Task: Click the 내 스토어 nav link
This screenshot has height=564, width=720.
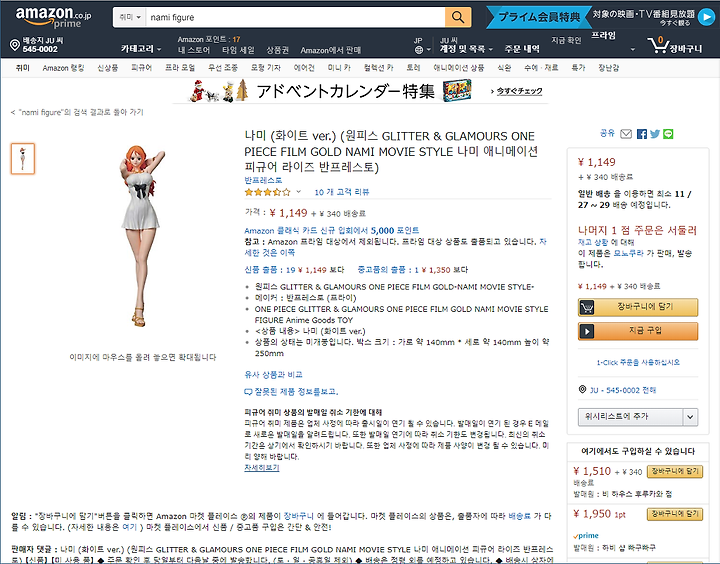Action: 194,50
